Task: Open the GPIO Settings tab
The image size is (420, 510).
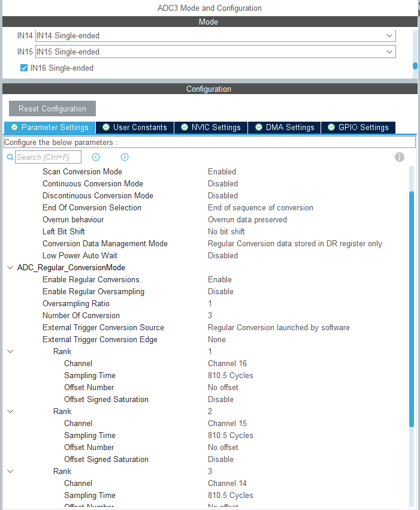Action: click(358, 127)
